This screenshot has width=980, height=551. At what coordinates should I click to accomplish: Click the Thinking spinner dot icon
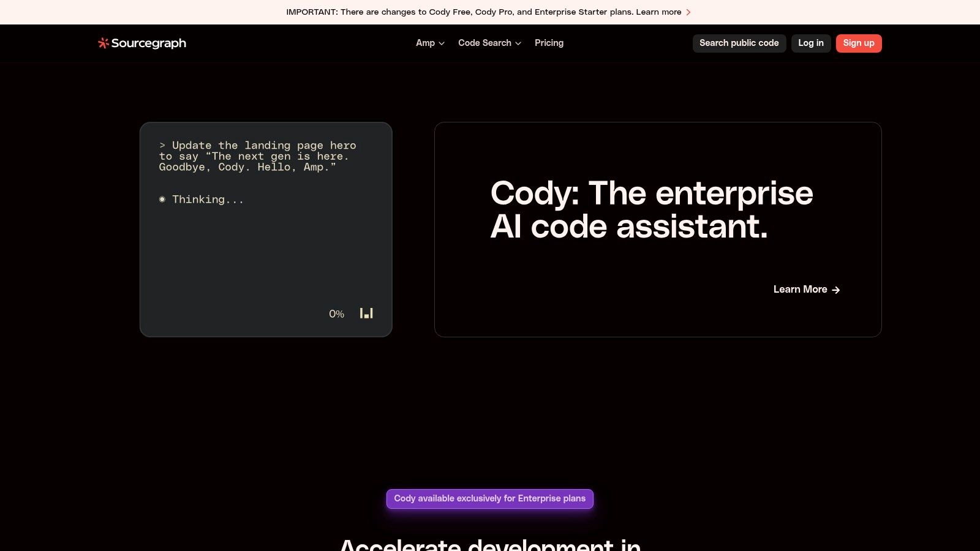pyautogui.click(x=162, y=200)
